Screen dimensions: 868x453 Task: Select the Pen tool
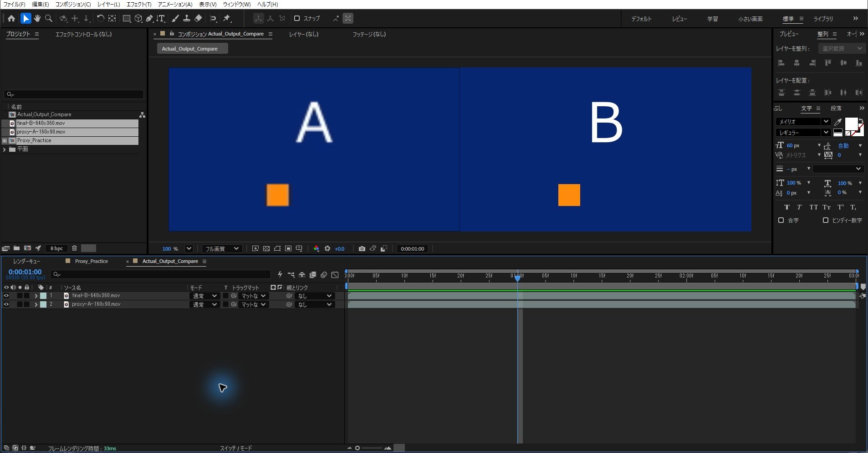click(149, 18)
